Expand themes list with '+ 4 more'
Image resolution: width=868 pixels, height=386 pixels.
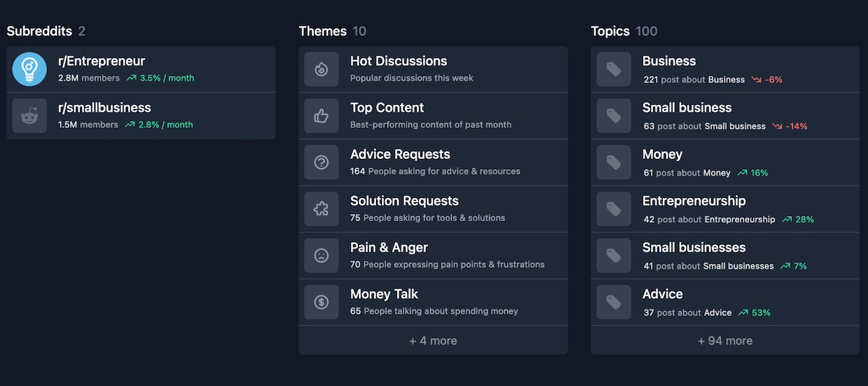[433, 340]
